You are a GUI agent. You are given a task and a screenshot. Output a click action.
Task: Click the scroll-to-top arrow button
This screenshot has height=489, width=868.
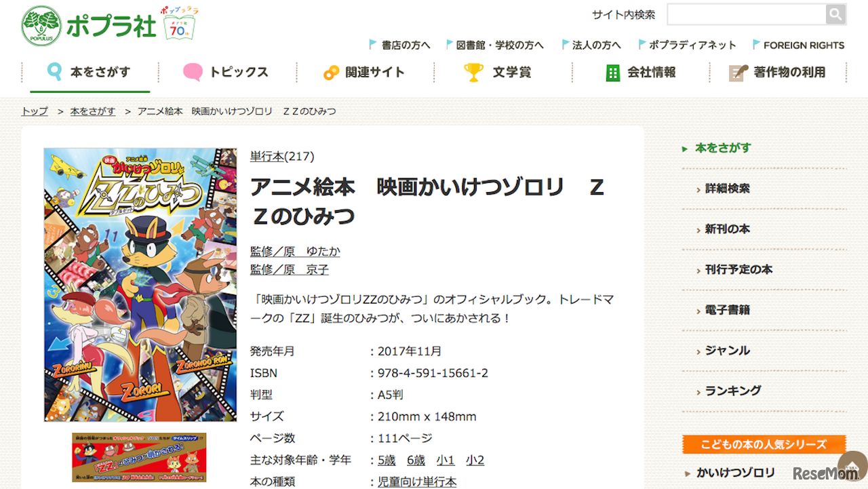(x=853, y=467)
